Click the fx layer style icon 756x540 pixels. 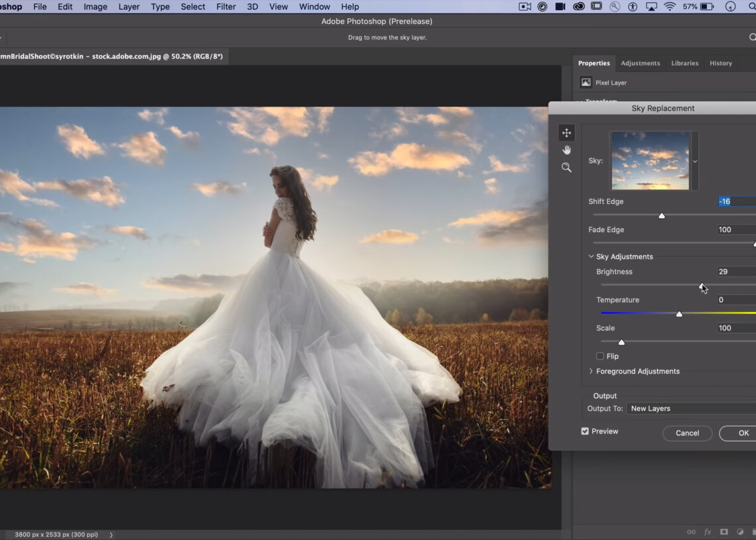(x=708, y=532)
